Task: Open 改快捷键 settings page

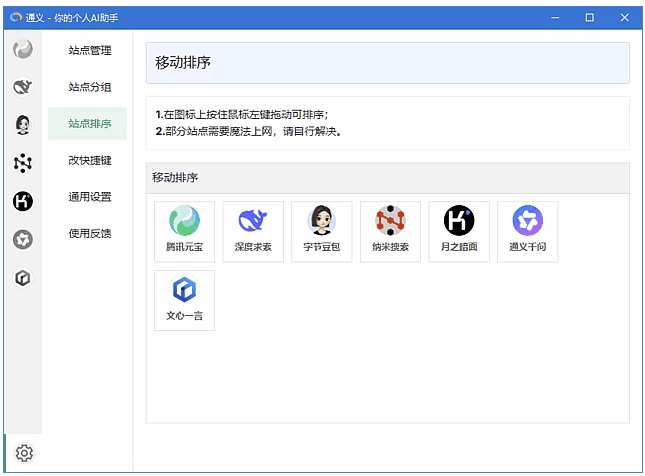Action: pyautogui.click(x=89, y=160)
